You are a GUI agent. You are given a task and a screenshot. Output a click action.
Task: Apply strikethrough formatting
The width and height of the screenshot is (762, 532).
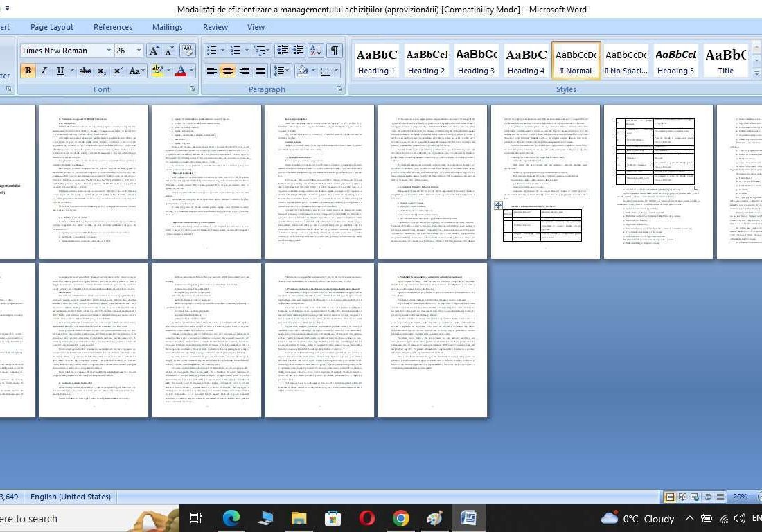(85, 71)
